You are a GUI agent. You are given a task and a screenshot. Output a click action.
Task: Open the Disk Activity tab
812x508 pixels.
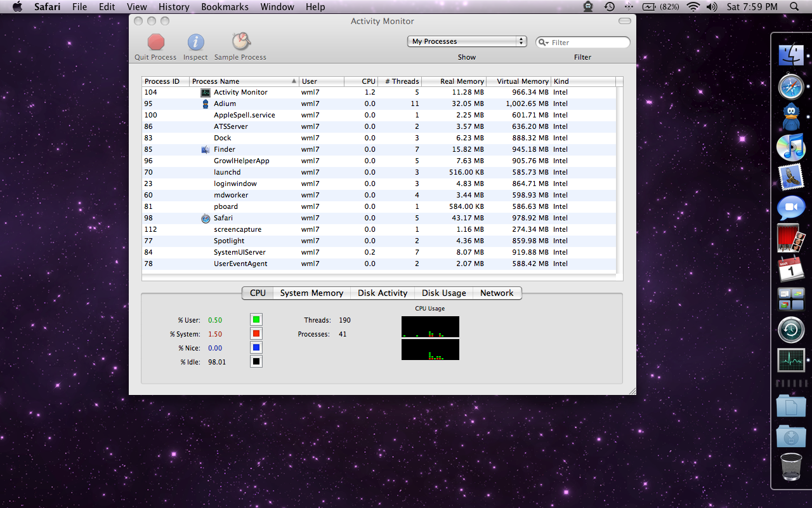383,293
